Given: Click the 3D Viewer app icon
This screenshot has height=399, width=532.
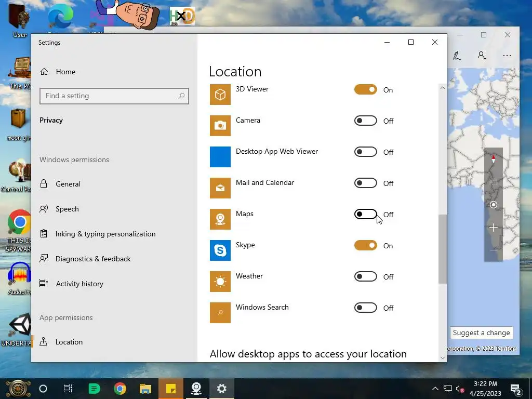Looking at the screenshot, I should pos(220,95).
